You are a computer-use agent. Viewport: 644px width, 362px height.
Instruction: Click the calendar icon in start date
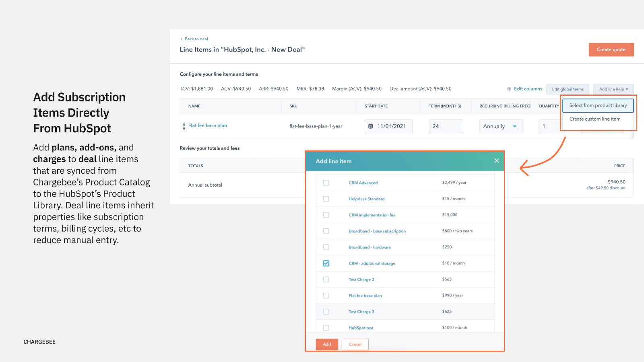tap(371, 126)
